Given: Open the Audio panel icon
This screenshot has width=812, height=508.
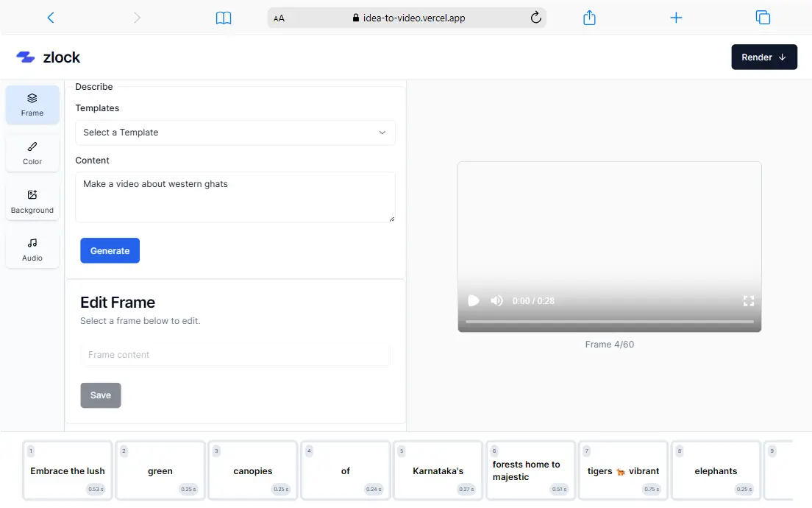Looking at the screenshot, I should coord(32,243).
